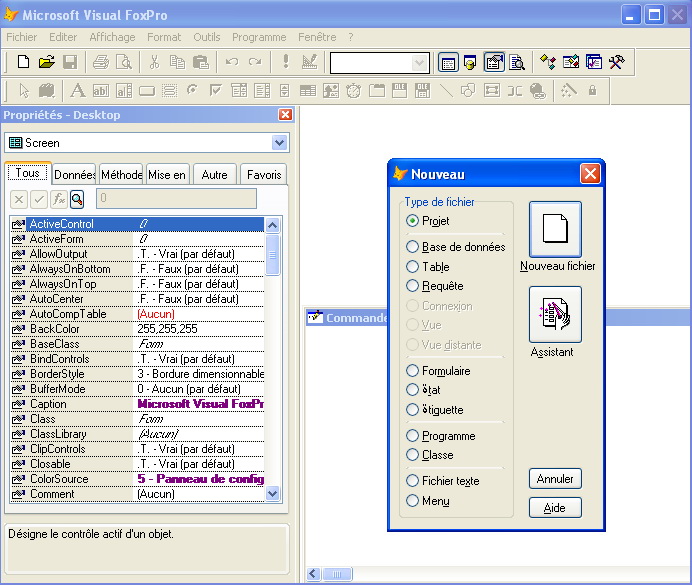692x585 pixels.
Task: Select the Base de données radio button
Action: tap(412, 247)
